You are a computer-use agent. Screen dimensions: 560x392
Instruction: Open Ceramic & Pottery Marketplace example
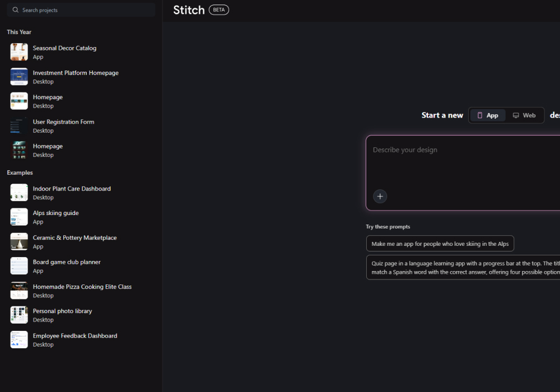pos(74,238)
